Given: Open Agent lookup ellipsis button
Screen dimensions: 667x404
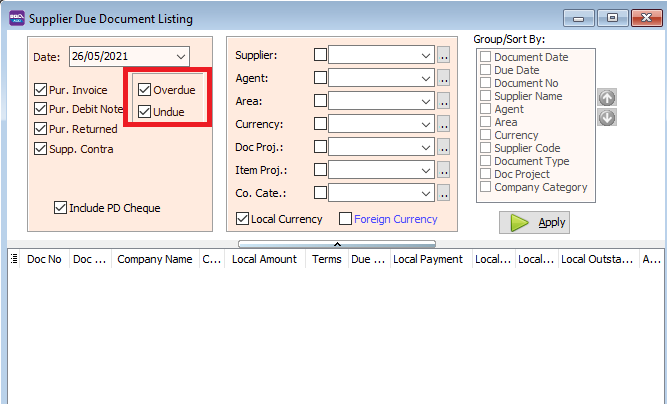Looking at the screenshot, I should (443, 78).
